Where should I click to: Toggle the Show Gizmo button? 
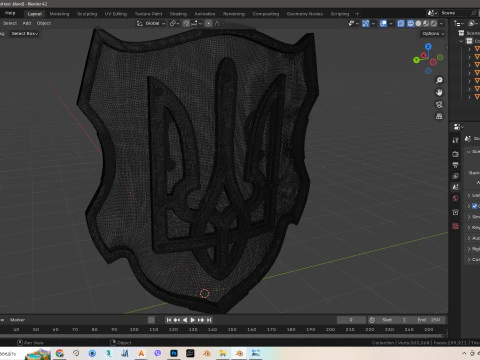pos(366,23)
